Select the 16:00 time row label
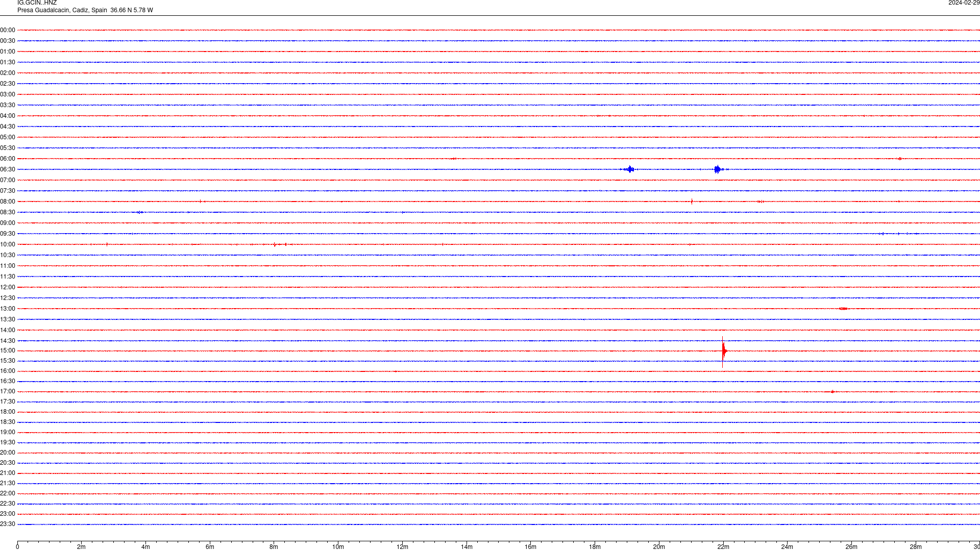The image size is (980, 551). pyautogui.click(x=8, y=371)
